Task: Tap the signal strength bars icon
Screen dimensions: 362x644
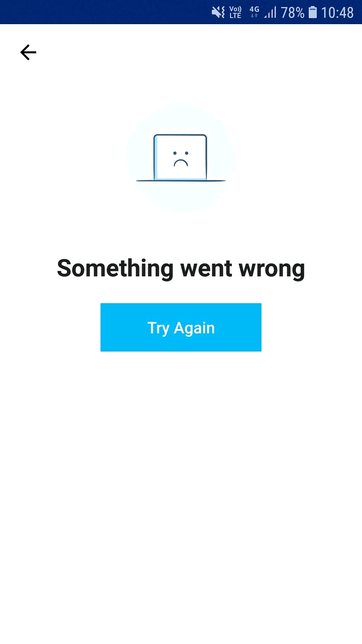Action: point(270,12)
